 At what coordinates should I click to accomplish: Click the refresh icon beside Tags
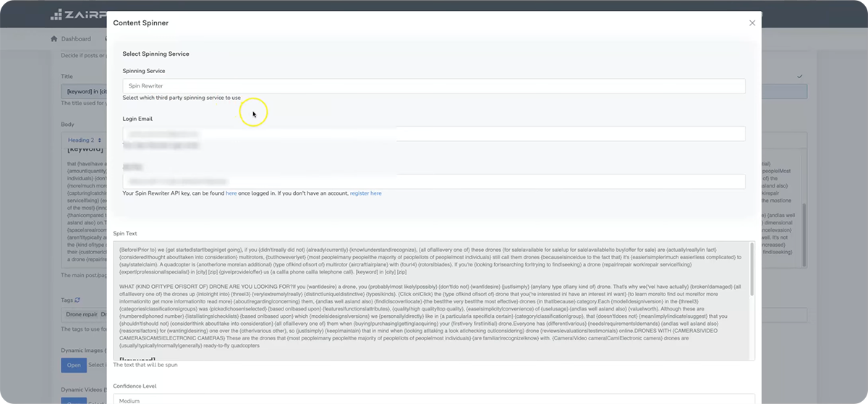pyautogui.click(x=77, y=300)
